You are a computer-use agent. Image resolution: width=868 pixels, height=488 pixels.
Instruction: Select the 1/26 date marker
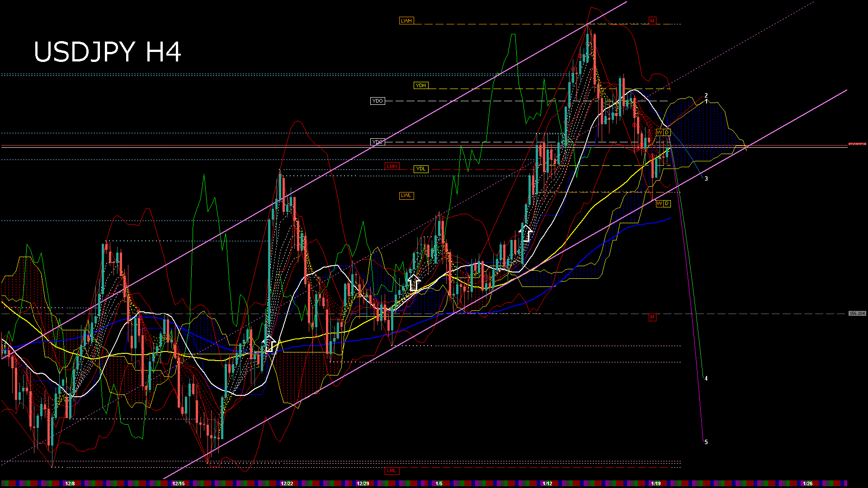point(808,483)
